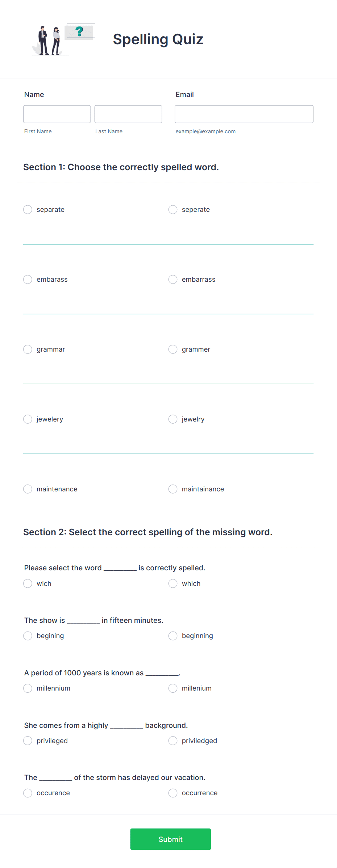This screenshot has width=337, height=868.
Task: Pick "jewelery" in the fourth question
Action: point(28,419)
